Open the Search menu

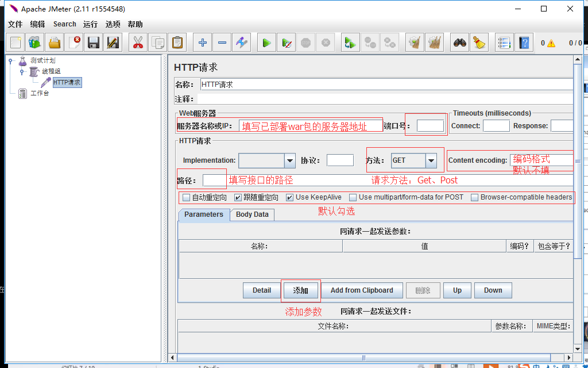click(64, 24)
